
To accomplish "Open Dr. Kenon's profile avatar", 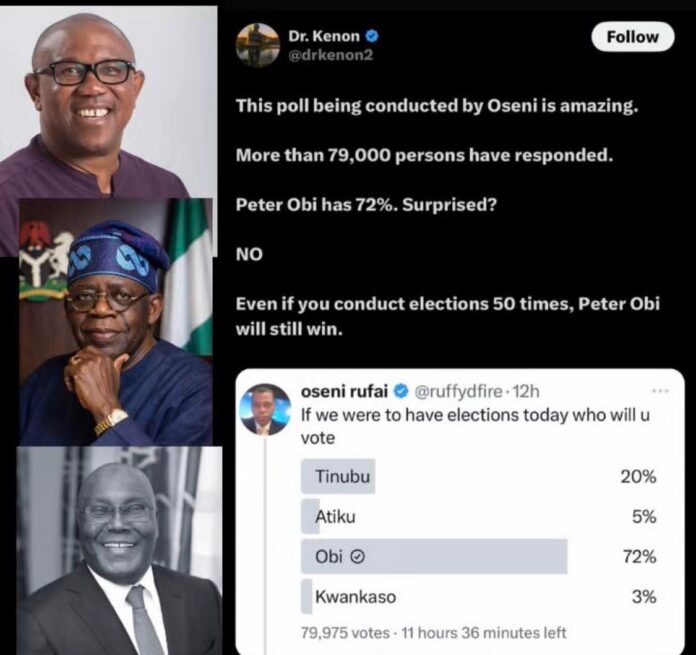I will [257, 45].
